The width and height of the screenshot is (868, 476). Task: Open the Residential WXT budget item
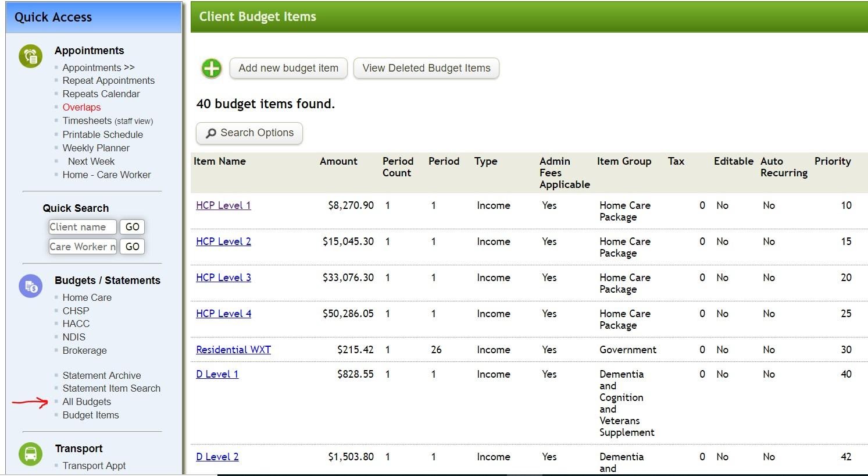point(233,349)
